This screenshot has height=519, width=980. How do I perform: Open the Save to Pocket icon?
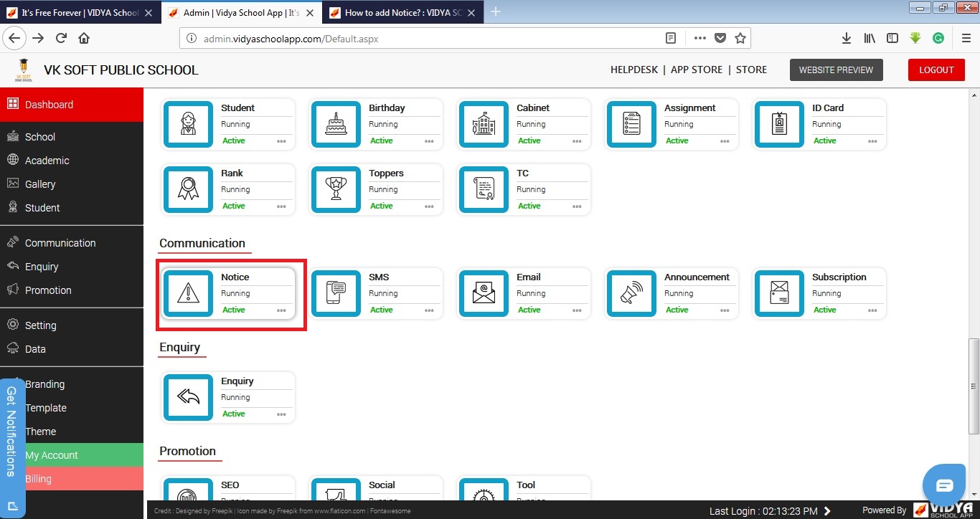click(720, 38)
